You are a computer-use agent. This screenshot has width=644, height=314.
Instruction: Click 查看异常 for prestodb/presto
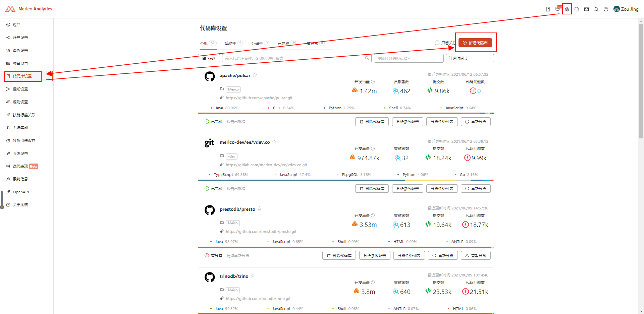coord(476,256)
